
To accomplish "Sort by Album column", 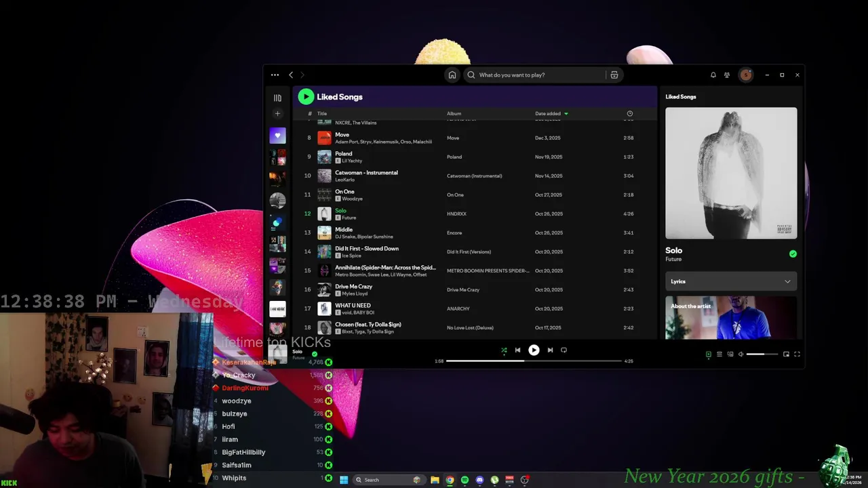I will [x=454, y=113].
